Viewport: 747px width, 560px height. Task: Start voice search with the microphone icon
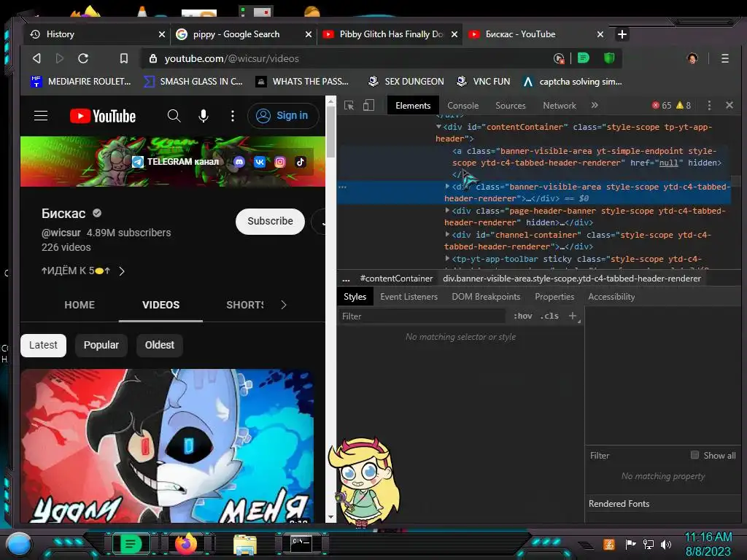(204, 116)
